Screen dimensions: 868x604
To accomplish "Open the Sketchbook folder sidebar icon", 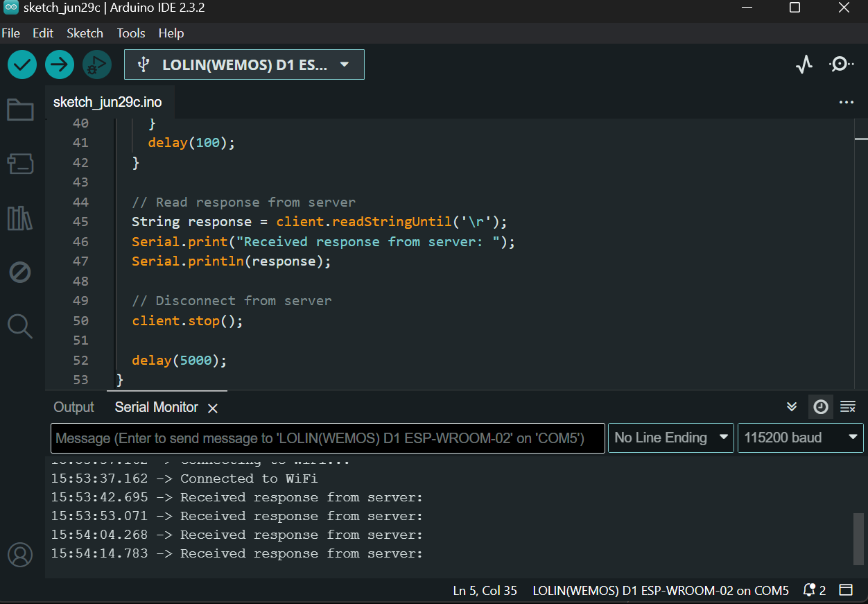I will pyautogui.click(x=20, y=110).
